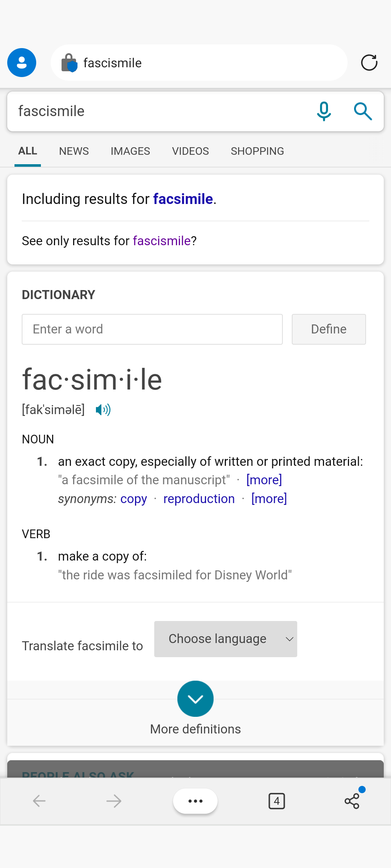Switch to the NEWS tab
Image resolution: width=391 pixels, height=868 pixels.
point(74,151)
